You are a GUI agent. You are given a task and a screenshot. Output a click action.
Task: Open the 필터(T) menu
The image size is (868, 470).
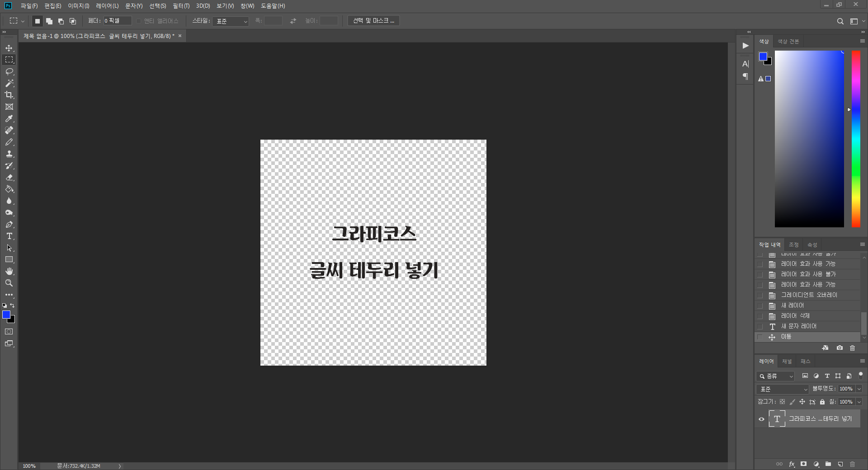(181, 6)
